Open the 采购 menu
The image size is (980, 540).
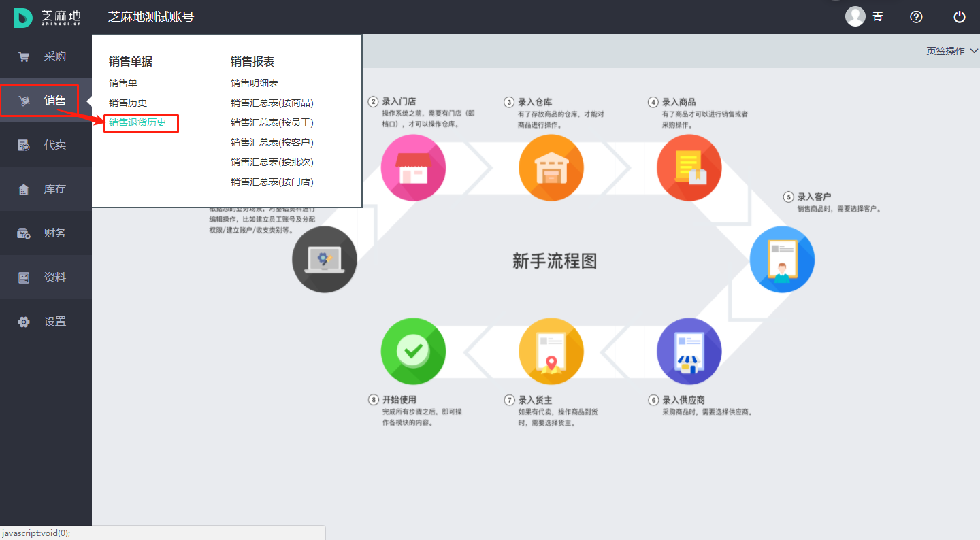(x=55, y=56)
